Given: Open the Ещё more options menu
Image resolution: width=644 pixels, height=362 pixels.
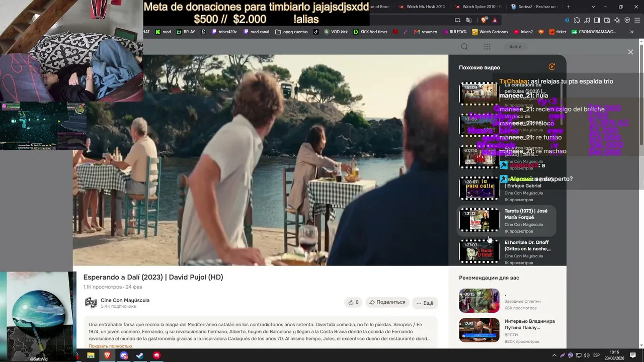Looking at the screenshot, I should [x=425, y=302].
